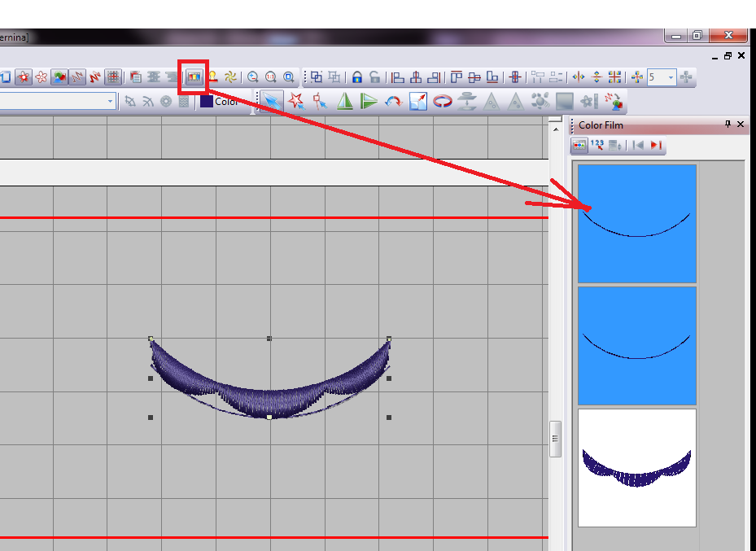Image resolution: width=756 pixels, height=551 pixels.
Task: Click the Align Vertical Centers icon
Action: pos(416,77)
